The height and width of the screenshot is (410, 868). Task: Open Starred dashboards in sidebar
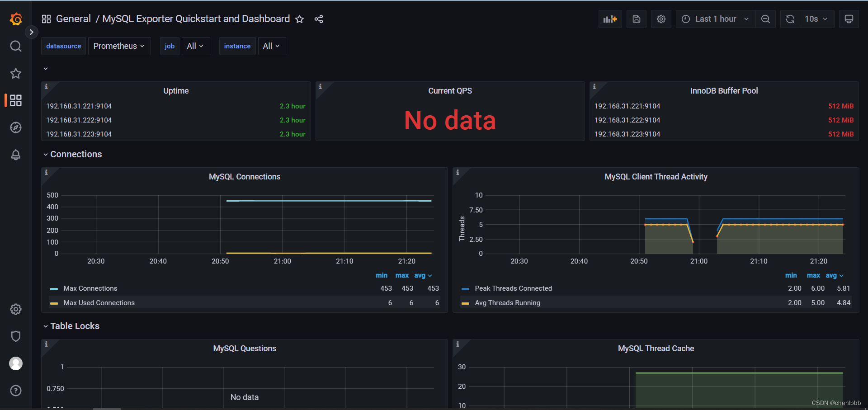tap(16, 73)
